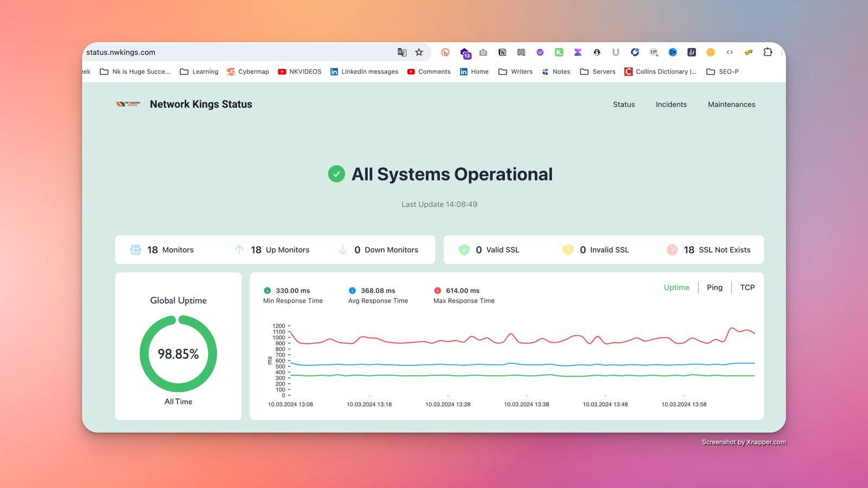The image size is (868, 488).
Task: Open the Writers bookmarks folder
Action: click(x=515, y=72)
